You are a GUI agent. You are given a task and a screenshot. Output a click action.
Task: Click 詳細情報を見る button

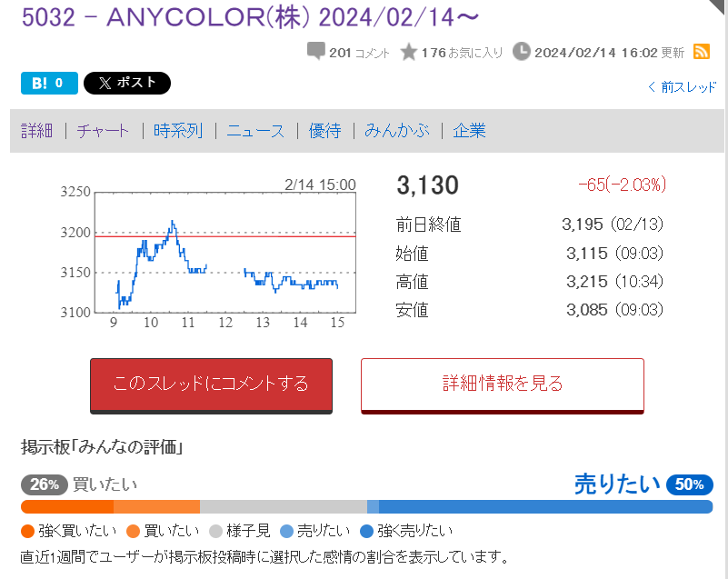coord(503,385)
